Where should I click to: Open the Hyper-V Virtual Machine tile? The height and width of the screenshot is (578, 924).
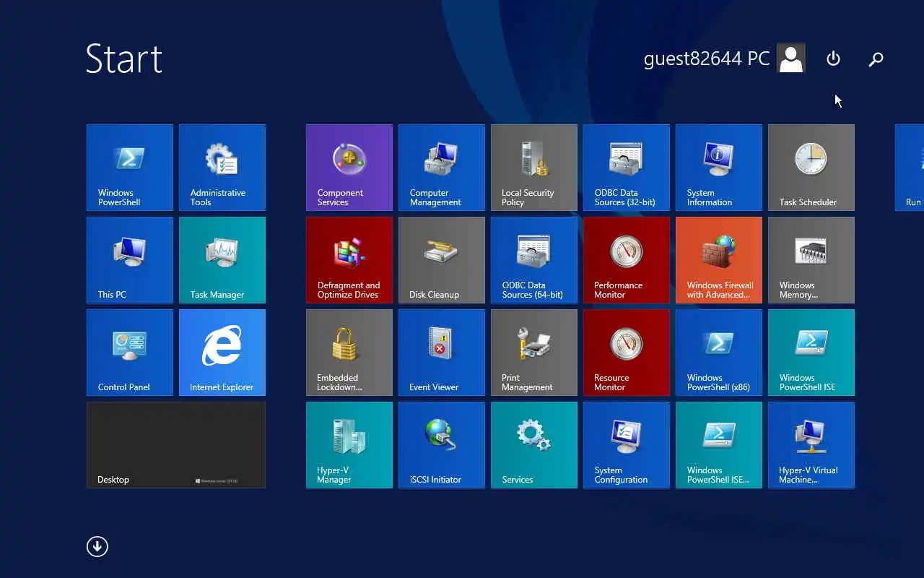[x=811, y=445]
